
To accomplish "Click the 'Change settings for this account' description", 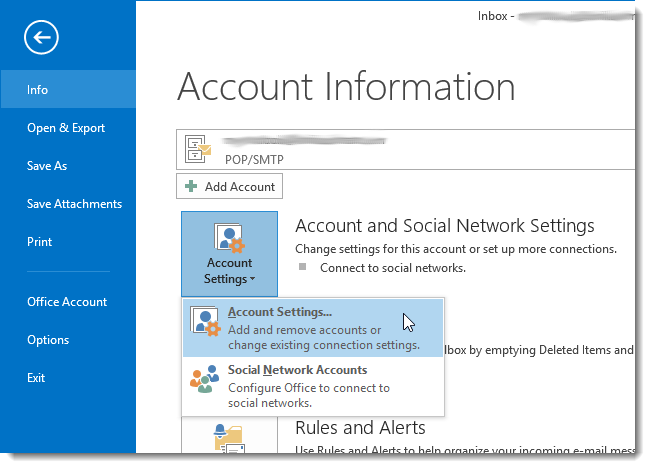I will point(456,249).
